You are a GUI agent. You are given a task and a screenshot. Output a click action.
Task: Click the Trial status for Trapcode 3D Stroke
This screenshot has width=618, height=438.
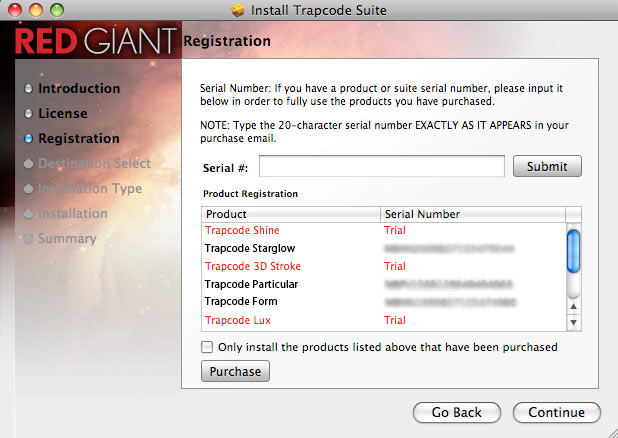pyautogui.click(x=395, y=266)
